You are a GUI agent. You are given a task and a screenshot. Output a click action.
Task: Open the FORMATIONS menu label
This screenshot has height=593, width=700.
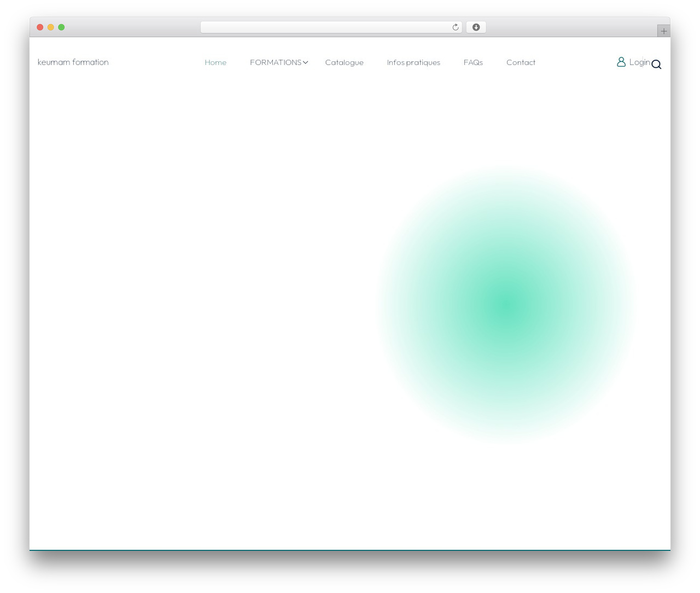[276, 62]
